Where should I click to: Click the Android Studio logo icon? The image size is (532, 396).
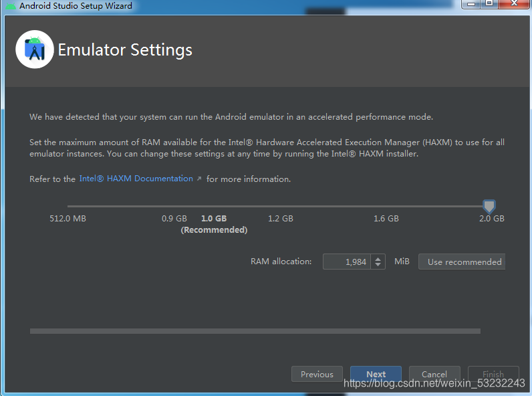point(34,50)
